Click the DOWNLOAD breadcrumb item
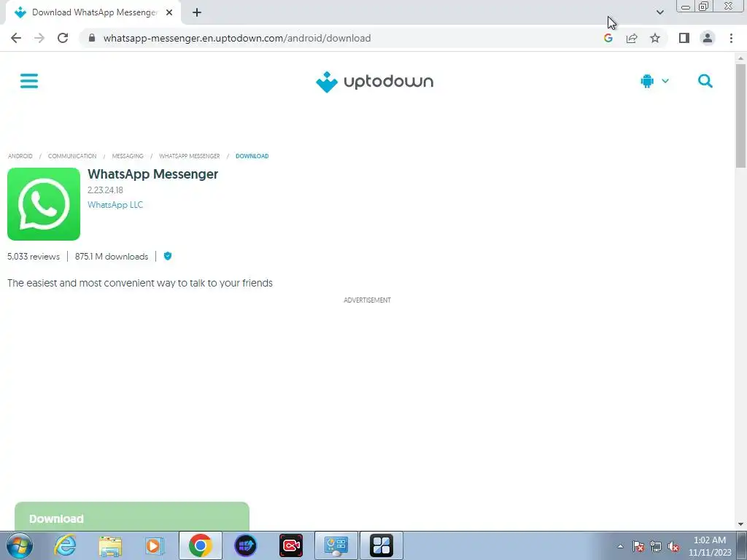 (252, 156)
